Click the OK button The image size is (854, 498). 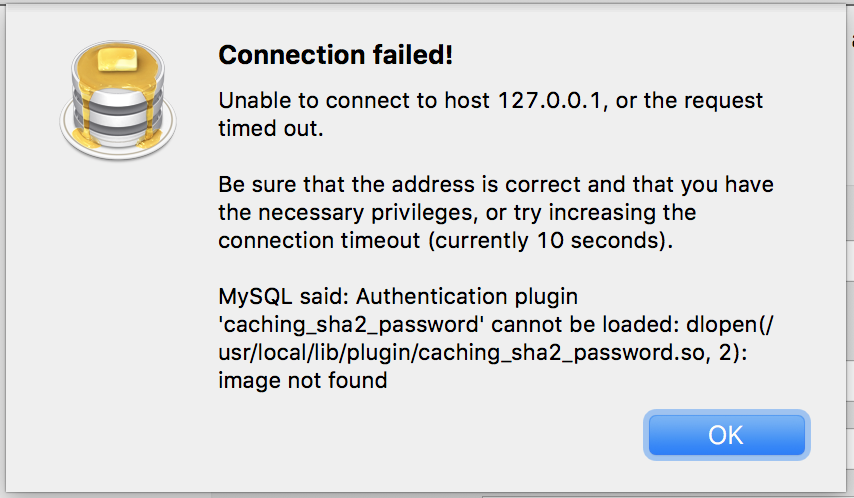726,434
